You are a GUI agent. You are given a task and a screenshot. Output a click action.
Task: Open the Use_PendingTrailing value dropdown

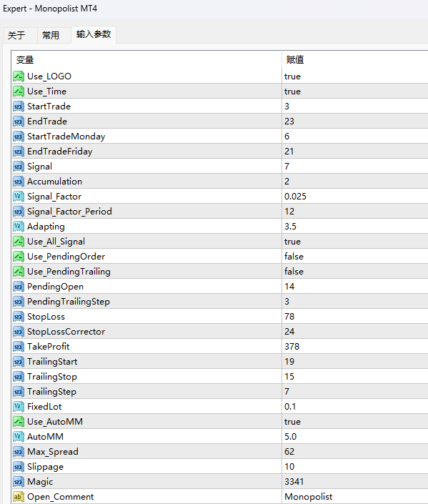(x=354, y=272)
